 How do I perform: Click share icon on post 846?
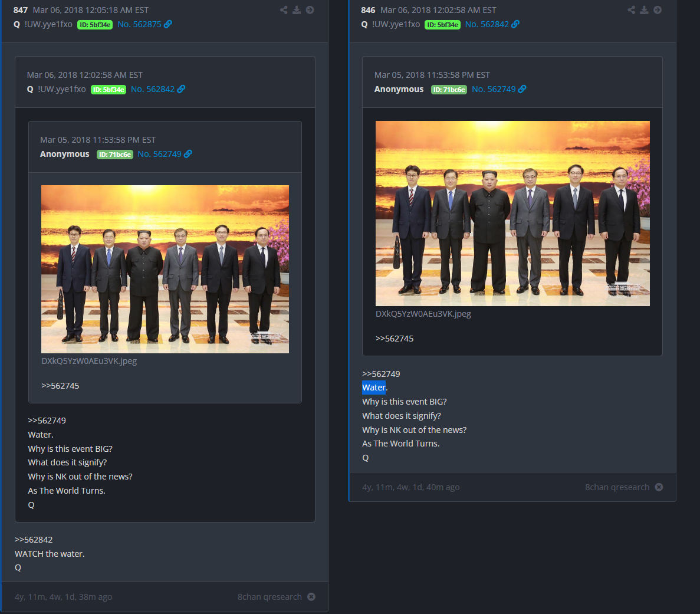point(631,10)
